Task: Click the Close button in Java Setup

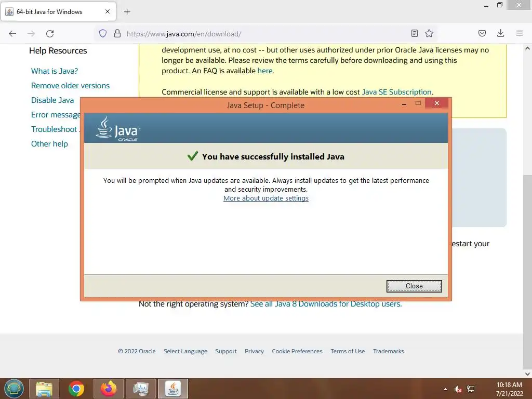Action: click(x=414, y=286)
